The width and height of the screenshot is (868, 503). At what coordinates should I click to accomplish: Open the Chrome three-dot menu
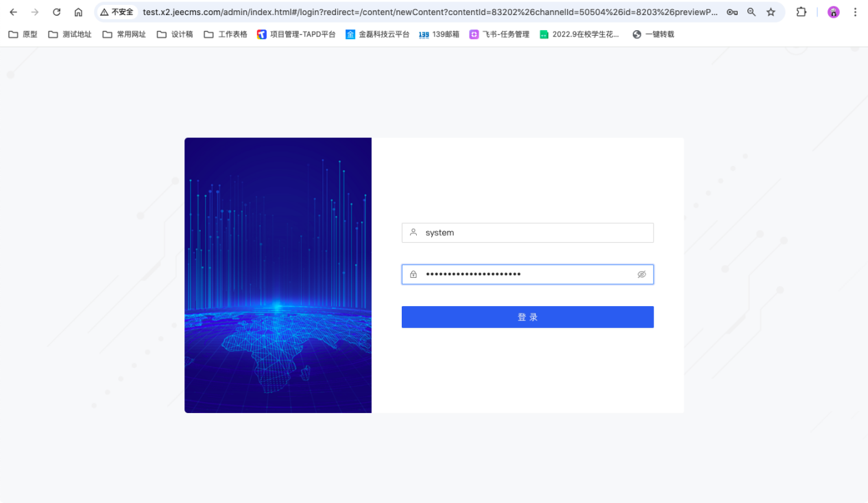pos(855,12)
